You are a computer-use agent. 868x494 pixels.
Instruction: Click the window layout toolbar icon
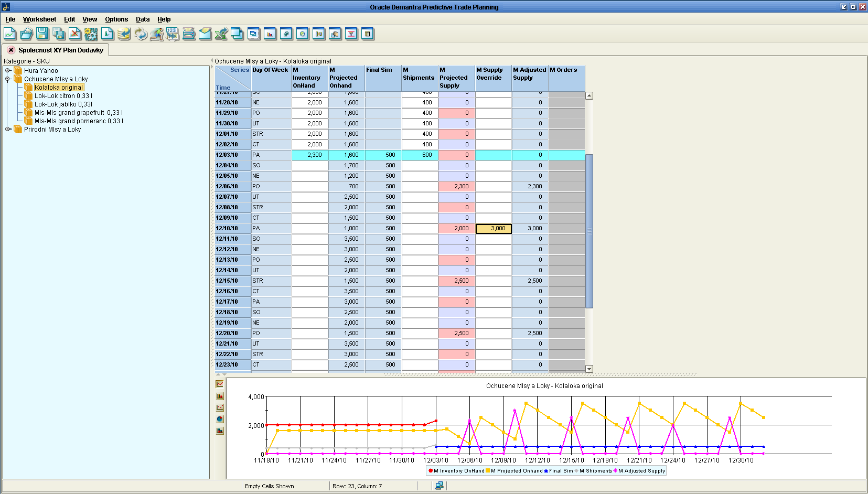[254, 34]
